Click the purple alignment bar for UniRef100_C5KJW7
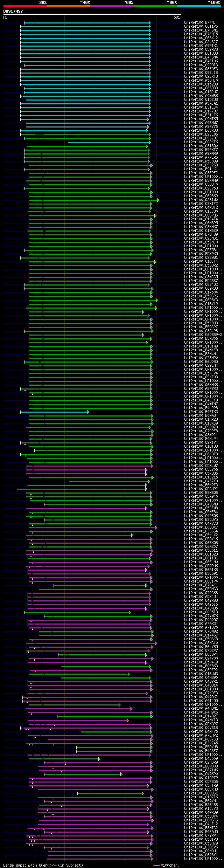224x868 pixels. click(x=90, y=466)
